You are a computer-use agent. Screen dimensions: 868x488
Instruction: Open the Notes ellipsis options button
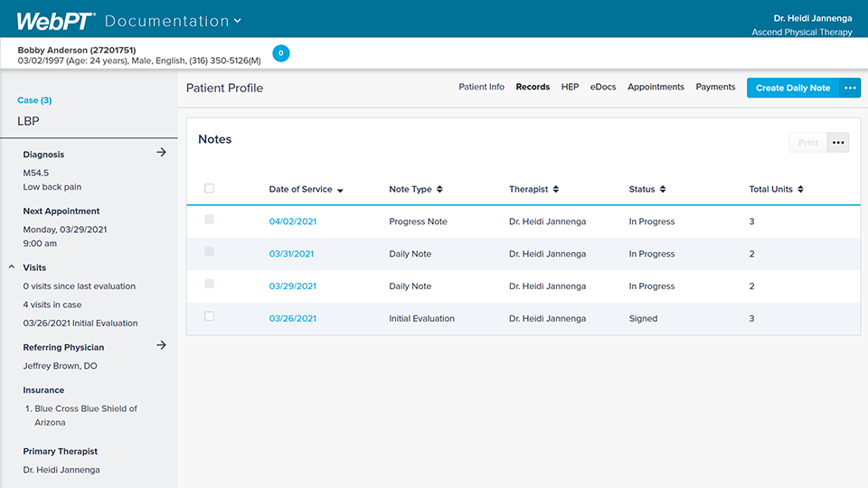pyautogui.click(x=838, y=143)
